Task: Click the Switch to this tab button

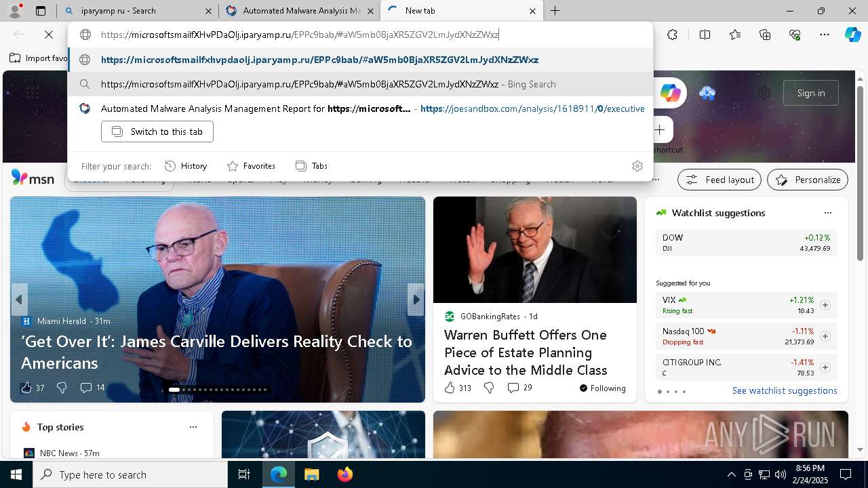Action: point(157,131)
